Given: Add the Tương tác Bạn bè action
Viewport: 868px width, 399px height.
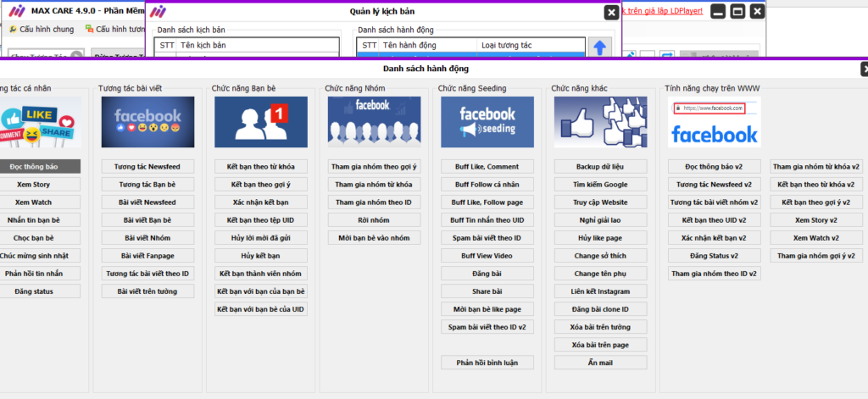Looking at the screenshot, I should click(x=147, y=185).
